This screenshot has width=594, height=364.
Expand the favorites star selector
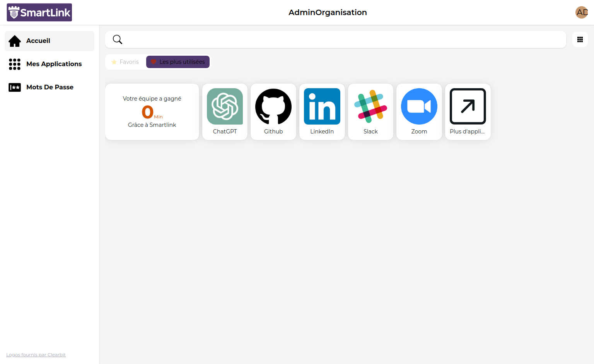[x=114, y=62]
